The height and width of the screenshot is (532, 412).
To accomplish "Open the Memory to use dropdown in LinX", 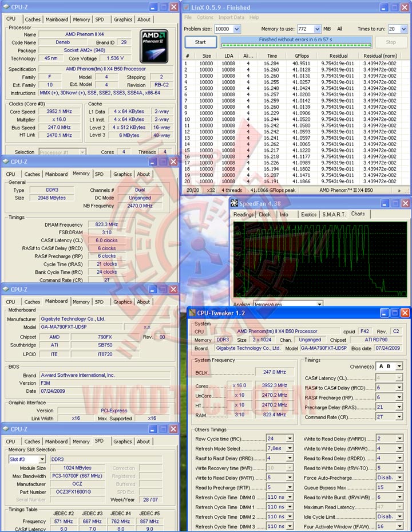I will point(316,29).
